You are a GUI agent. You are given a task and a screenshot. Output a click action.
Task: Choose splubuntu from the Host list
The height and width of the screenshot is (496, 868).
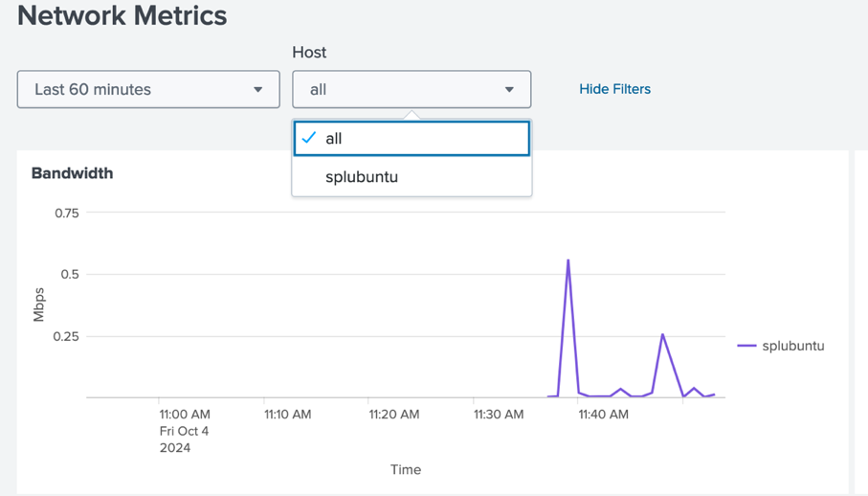pos(362,177)
